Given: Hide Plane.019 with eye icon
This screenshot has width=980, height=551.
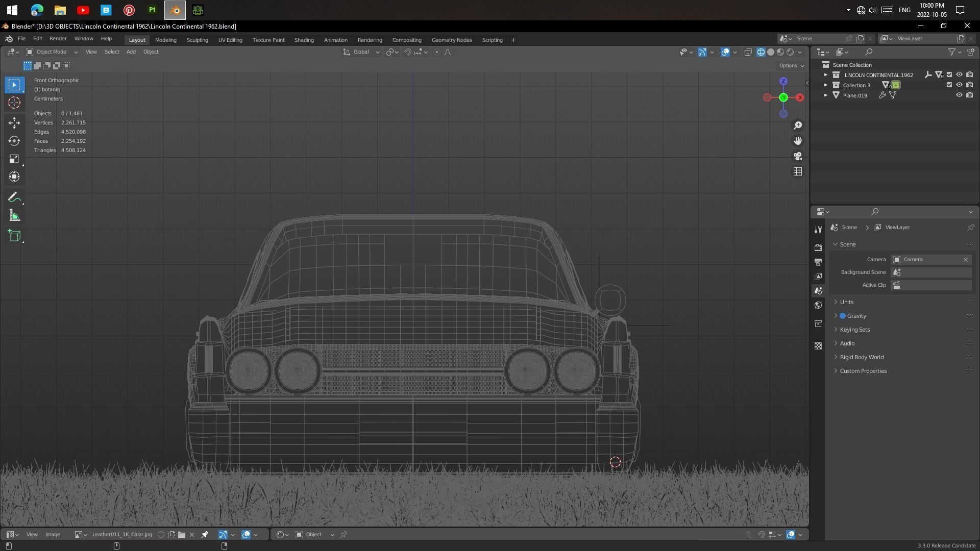Looking at the screenshot, I should click(959, 95).
